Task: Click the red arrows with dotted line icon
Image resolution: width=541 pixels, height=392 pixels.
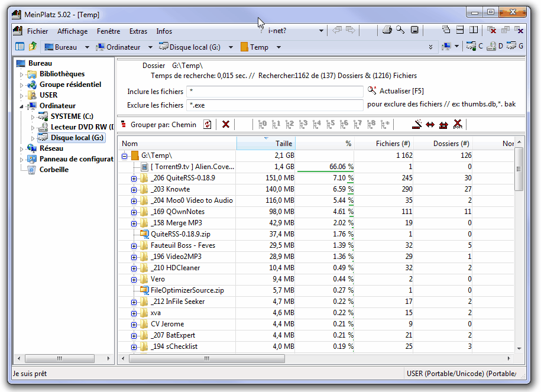Action: coord(443,125)
